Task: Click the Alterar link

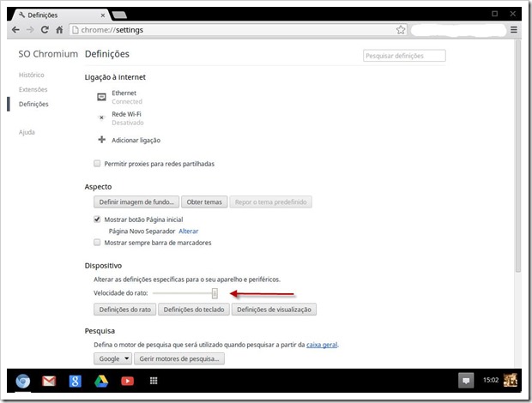Action: click(x=189, y=232)
